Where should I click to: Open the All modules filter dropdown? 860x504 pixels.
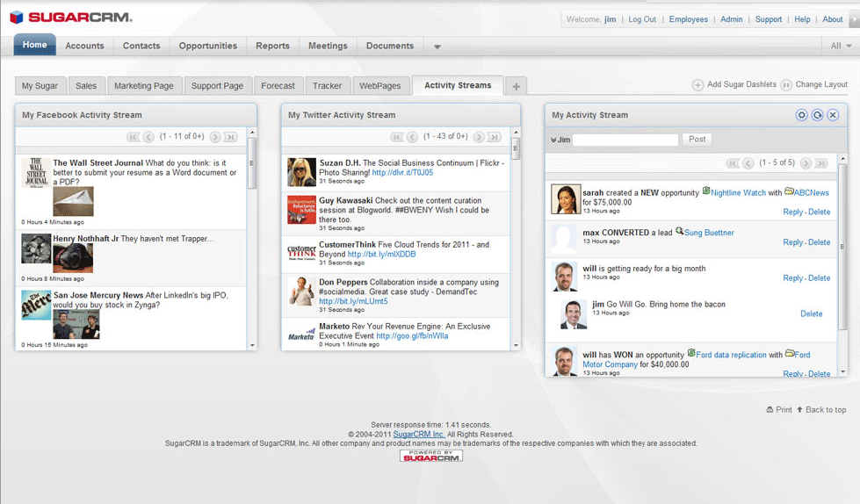[841, 46]
